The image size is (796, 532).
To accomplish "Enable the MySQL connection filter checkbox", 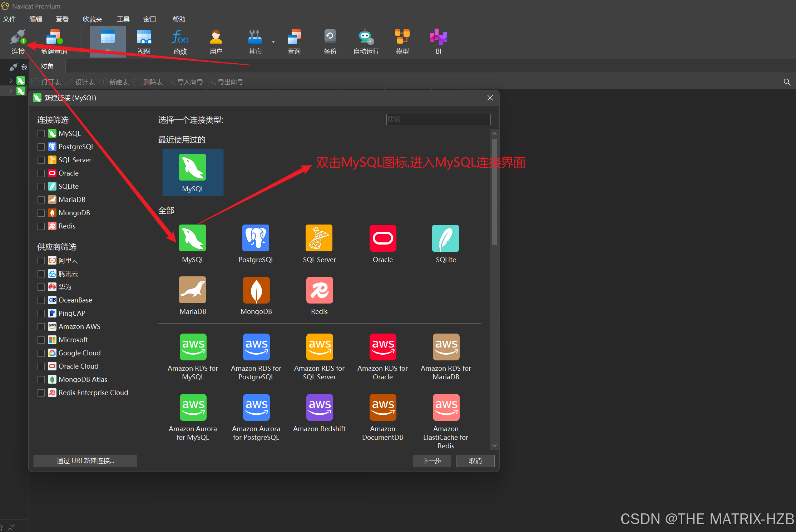I will (x=41, y=134).
